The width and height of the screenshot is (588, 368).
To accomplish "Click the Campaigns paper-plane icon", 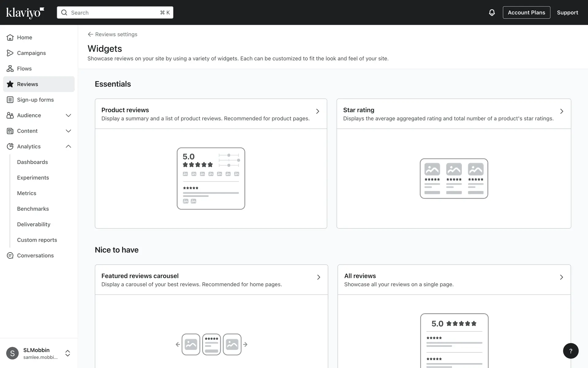I will click(10, 53).
